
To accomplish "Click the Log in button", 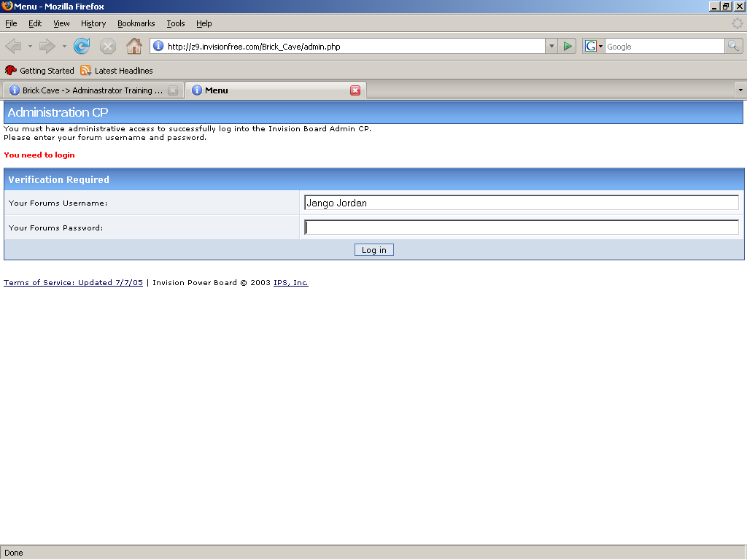I will click(x=374, y=250).
